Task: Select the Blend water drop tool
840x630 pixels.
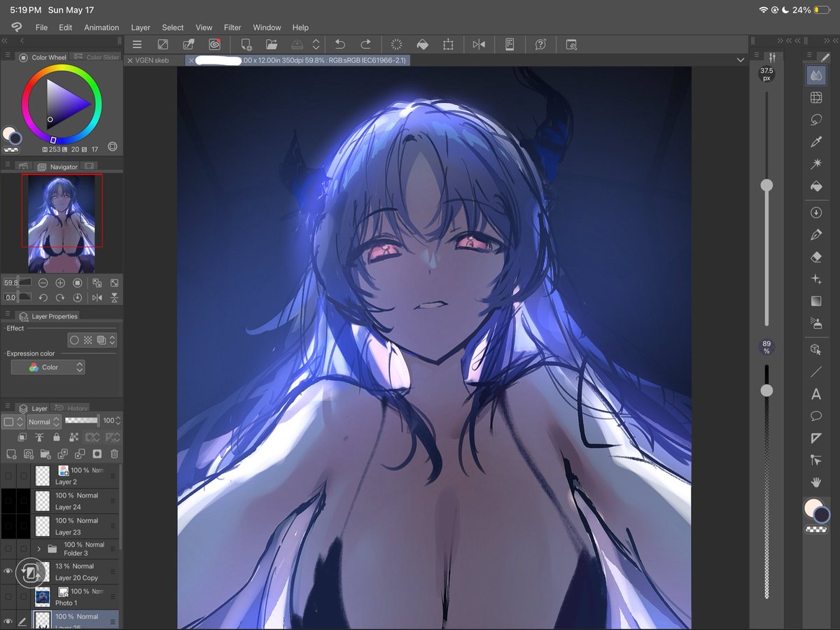Action: (x=815, y=75)
